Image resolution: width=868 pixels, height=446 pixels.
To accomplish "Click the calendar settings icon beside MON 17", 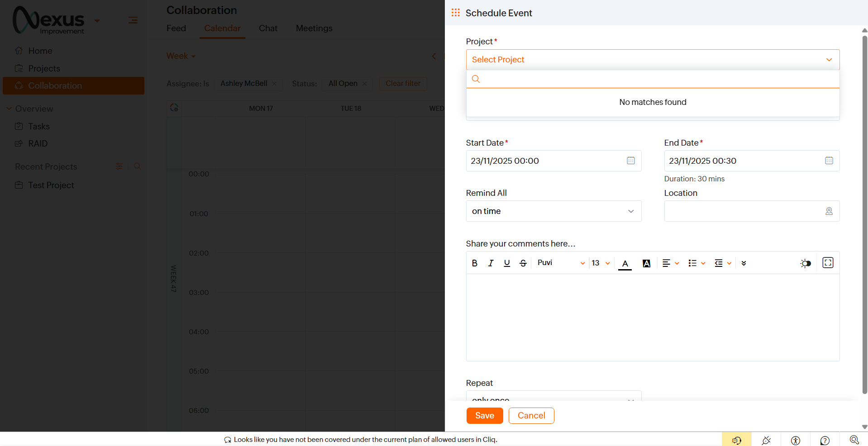I will 174,108.
